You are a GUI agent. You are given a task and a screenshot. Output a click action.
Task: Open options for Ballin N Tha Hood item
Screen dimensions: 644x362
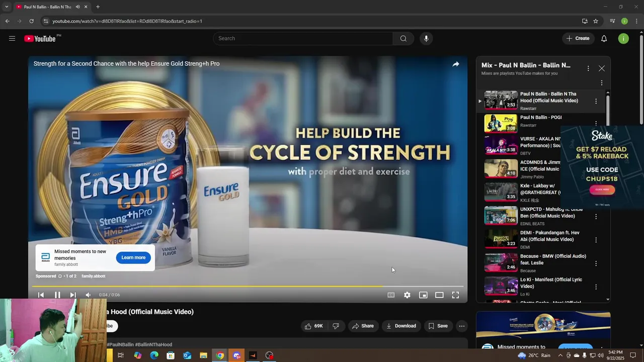pyautogui.click(x=596, y=101)
